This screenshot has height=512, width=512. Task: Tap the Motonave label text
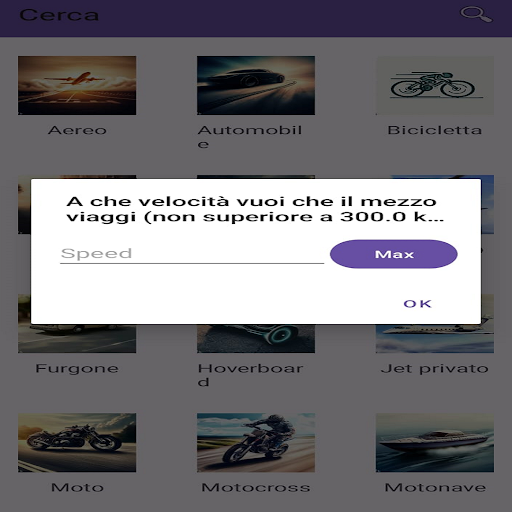click(435, 488)
